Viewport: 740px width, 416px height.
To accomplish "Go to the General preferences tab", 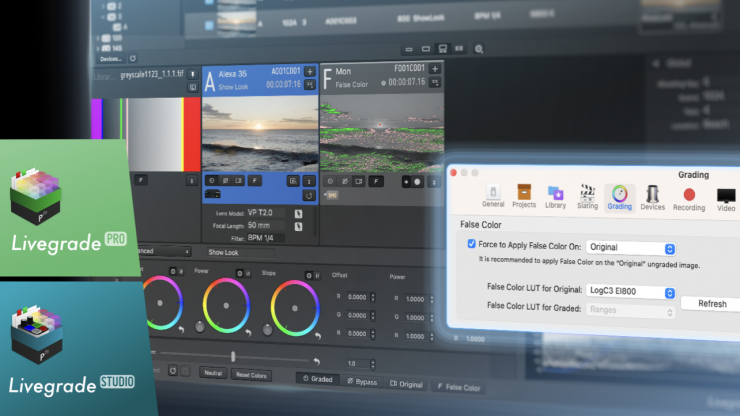I will (493, 196).
